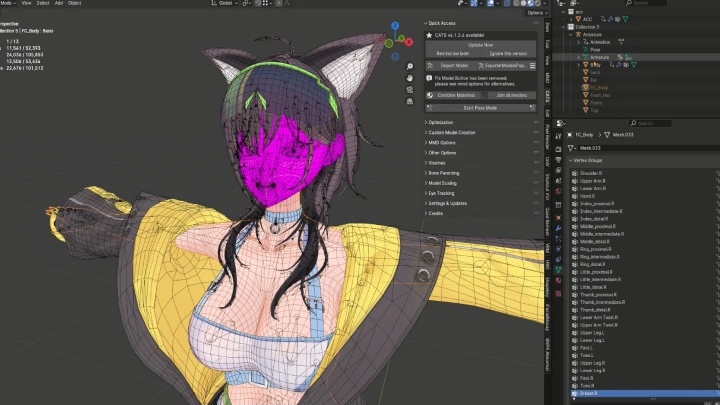This screenshot has width=720, height=405.
Task: Open the World properties tab icon
Action: click(558, 191)
